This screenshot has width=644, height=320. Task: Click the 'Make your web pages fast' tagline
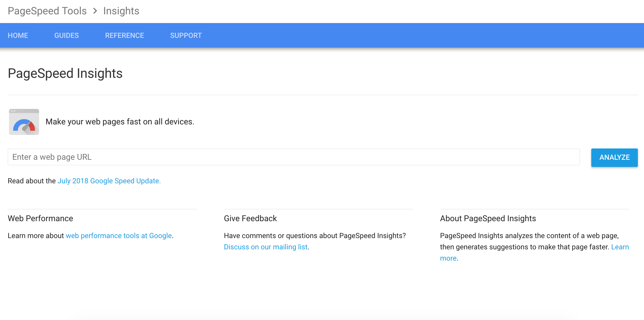coord(120,122)
